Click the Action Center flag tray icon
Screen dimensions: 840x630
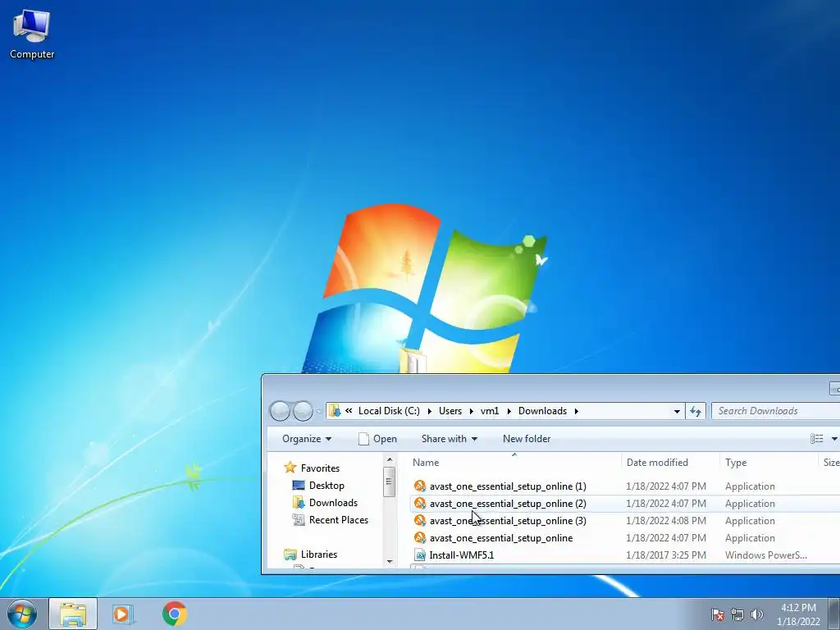point(718,614)
